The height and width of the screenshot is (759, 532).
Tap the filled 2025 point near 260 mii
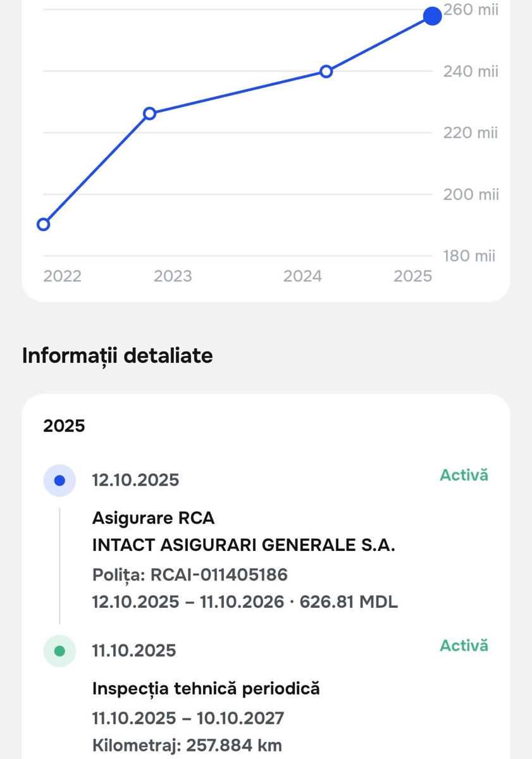(432, 16)
